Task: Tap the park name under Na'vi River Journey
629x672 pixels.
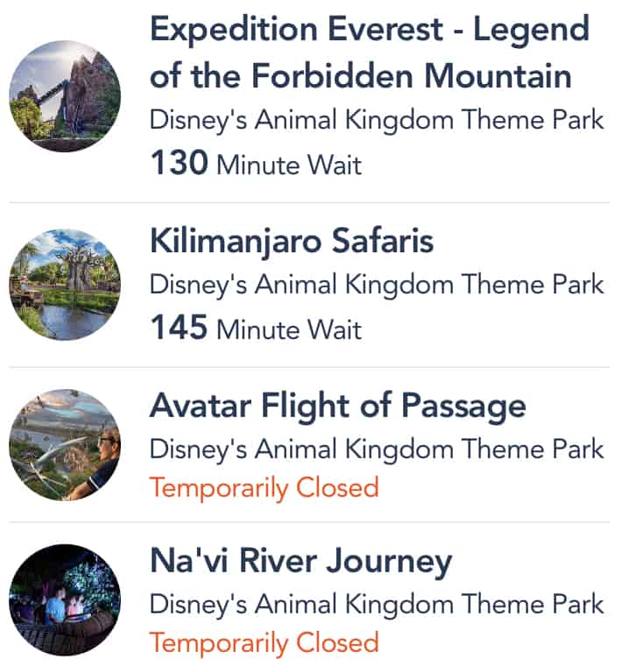Action: tap(377, 604)
